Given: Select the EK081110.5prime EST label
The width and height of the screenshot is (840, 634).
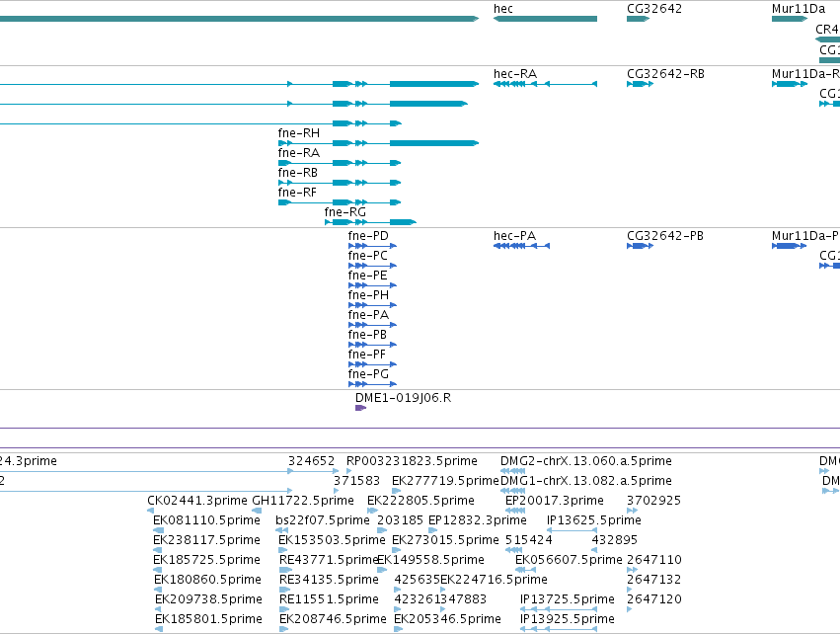Looking at the screenshot, I should coord(206,520).
